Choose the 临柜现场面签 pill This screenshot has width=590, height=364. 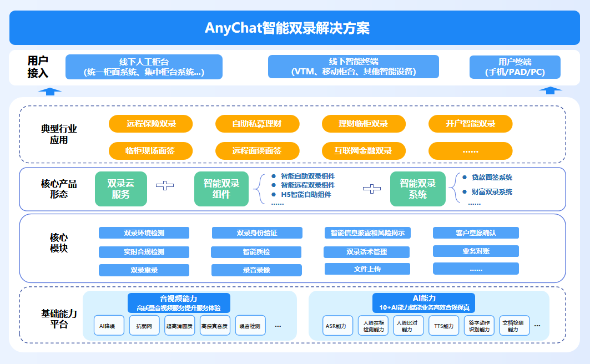pyautogui.click(x=150, y=151)
